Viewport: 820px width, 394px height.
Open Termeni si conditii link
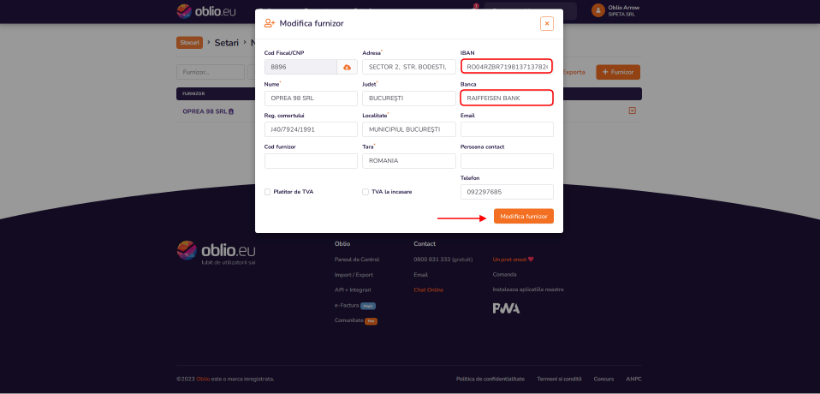pyautogui.click(x=559, y=379)
